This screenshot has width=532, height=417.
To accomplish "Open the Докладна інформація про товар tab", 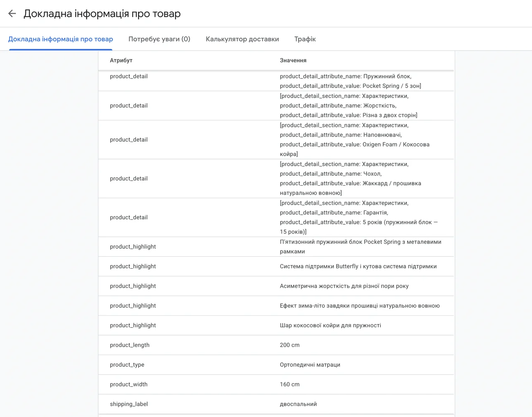I will tap(61, 39).
